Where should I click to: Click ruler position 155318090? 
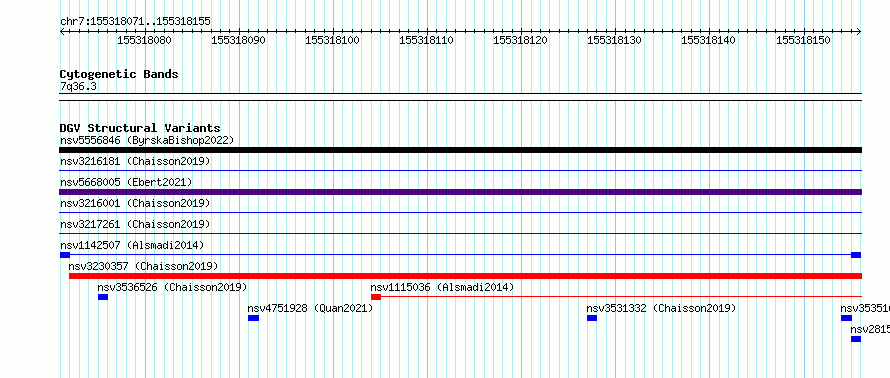coord(238,40)
